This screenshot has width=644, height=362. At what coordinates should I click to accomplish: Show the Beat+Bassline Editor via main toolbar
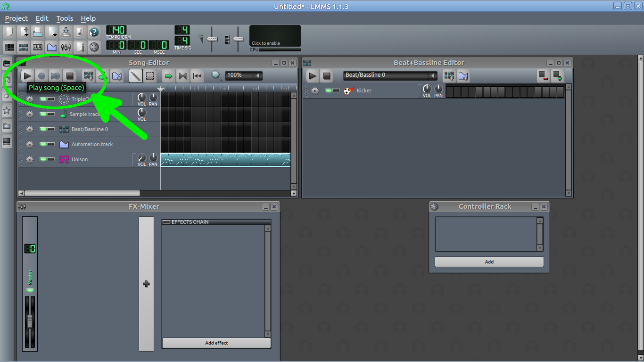24,47
